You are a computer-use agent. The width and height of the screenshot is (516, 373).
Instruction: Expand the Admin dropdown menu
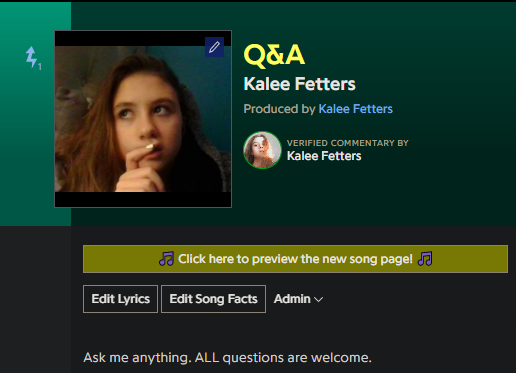(298, 299)
